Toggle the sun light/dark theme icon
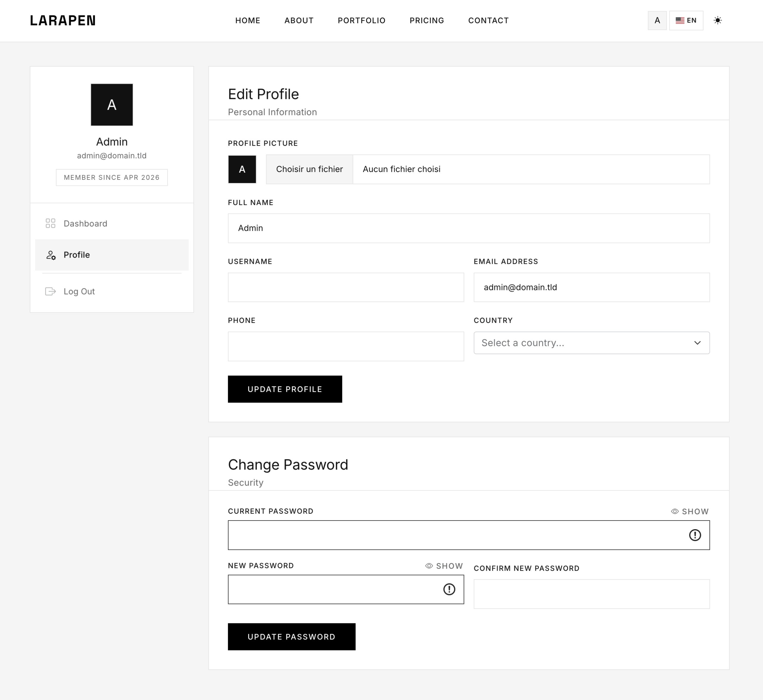 (717, 21)
